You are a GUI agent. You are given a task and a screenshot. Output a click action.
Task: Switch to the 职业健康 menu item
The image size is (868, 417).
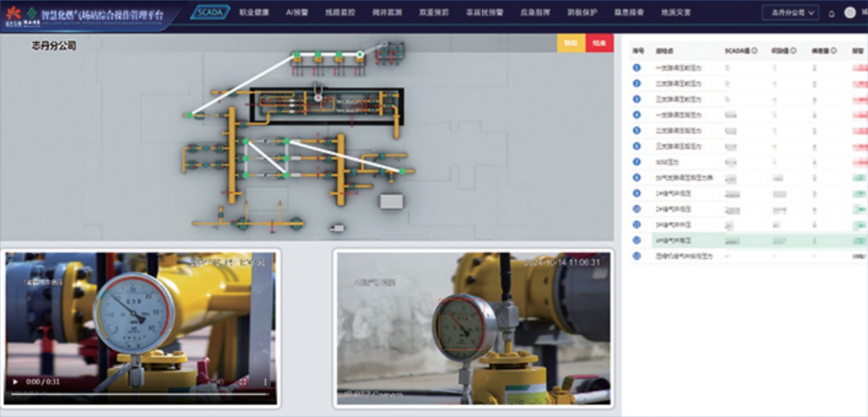coord(254,12)
